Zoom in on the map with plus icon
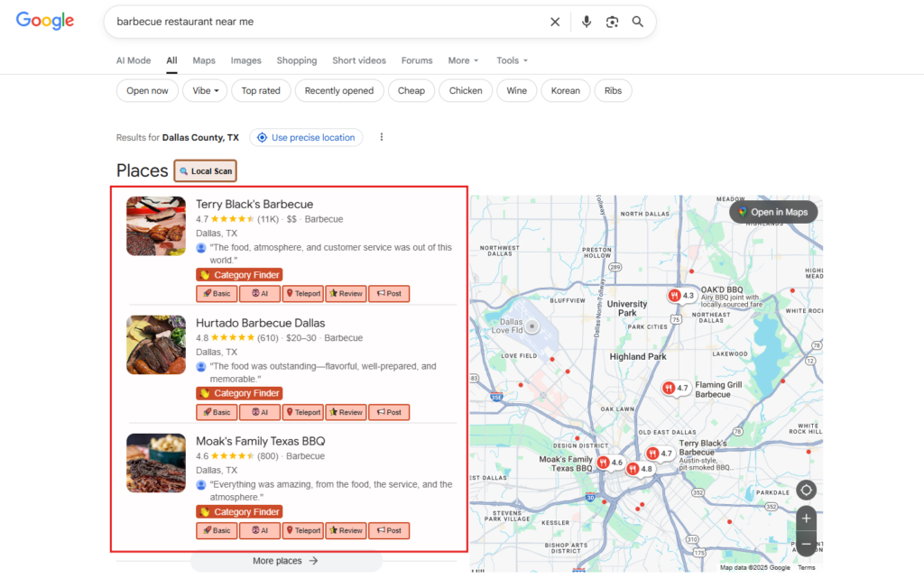The image size is (924, 587). point(806,518)
